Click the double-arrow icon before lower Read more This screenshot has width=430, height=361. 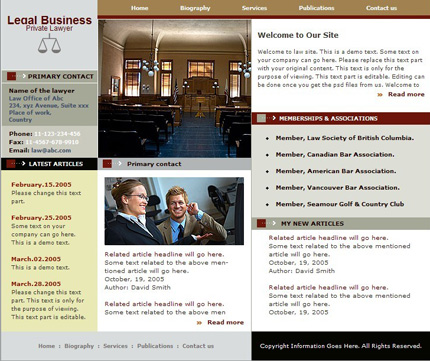[x=199, y=323]
